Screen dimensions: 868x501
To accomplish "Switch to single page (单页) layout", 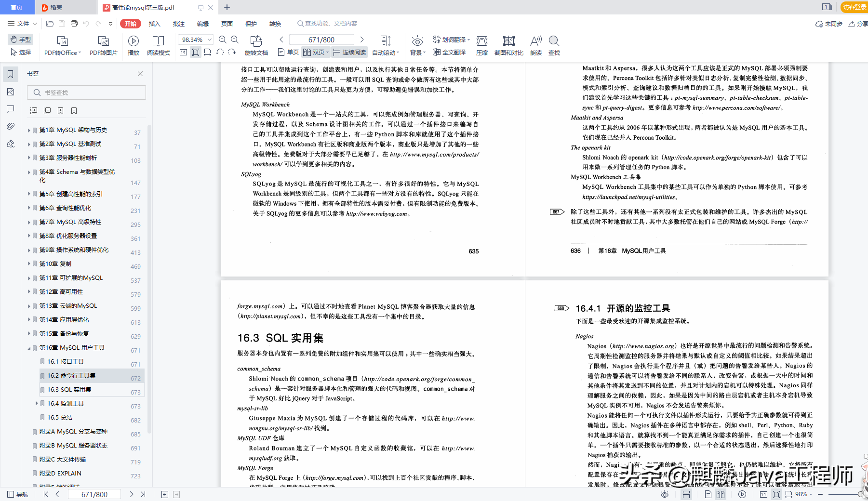I will pyautogui.click(x=288, y=52).
